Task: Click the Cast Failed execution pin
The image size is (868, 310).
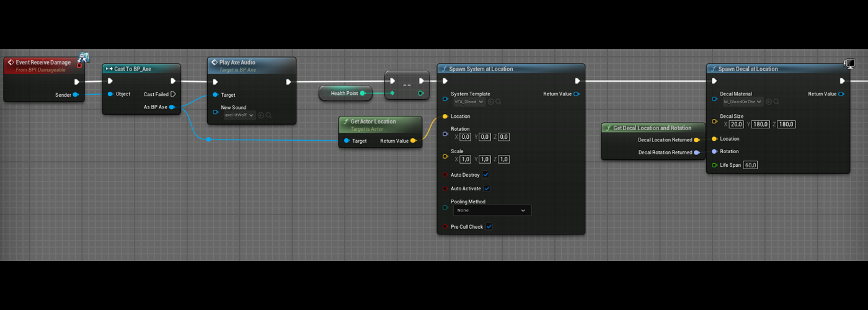Action: coord(173,94)
